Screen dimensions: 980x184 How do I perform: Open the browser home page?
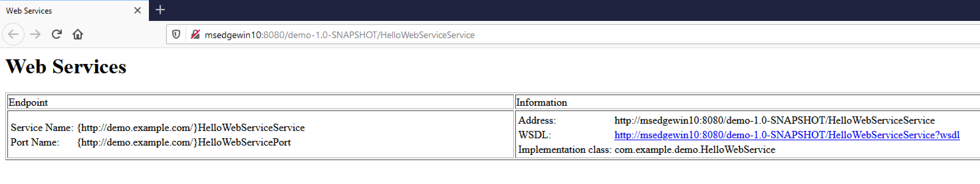click(77, 34)
